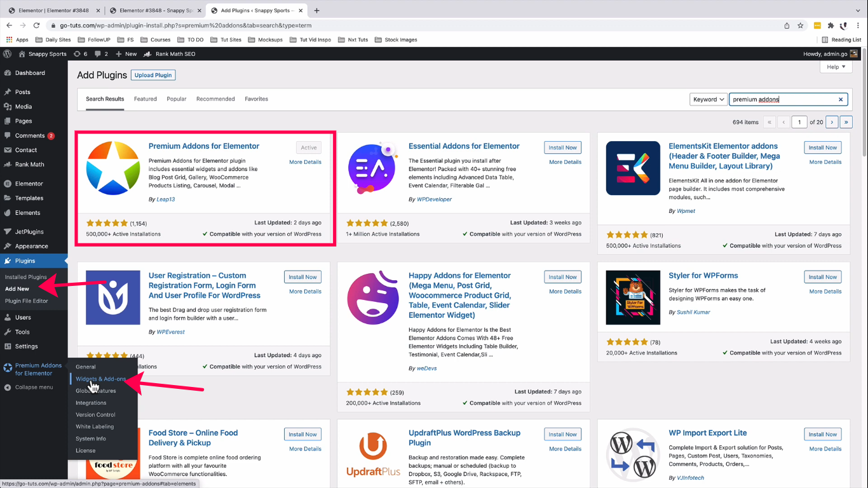This screenshot has width=868, height=488.
Task: Clear the plugin search with the X icon
Action: (x=841, y=99)
